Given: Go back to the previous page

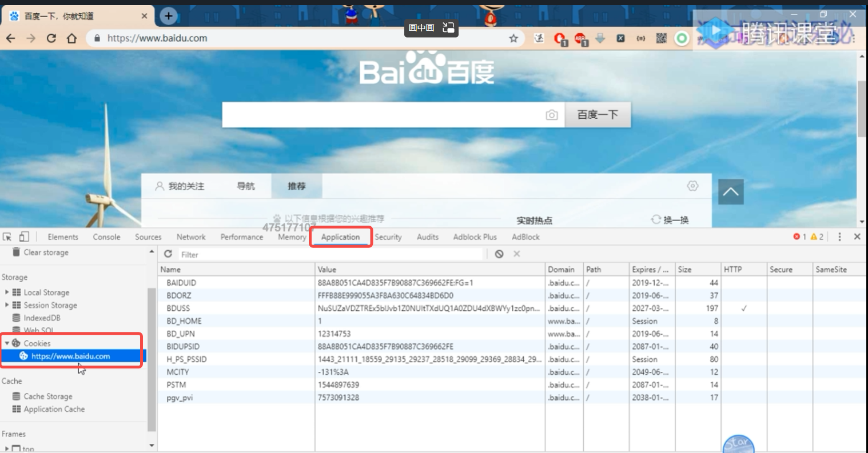Looking at the screenshot, I should click(x=10, y=38).
